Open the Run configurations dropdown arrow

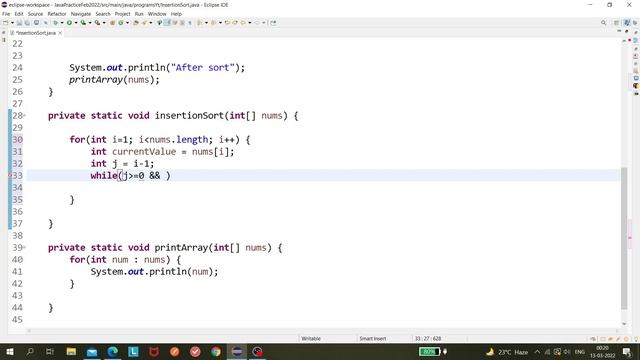[76, 23]
